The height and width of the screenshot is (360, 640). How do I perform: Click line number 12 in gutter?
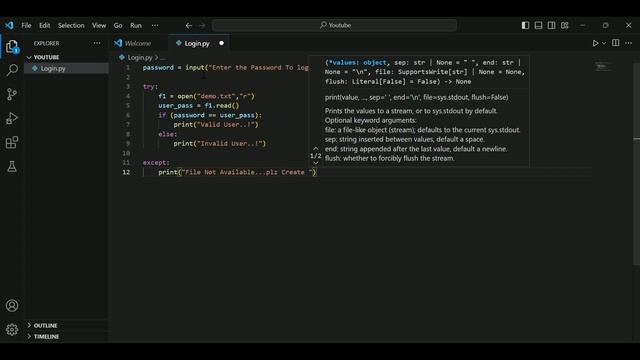[126, 172]
